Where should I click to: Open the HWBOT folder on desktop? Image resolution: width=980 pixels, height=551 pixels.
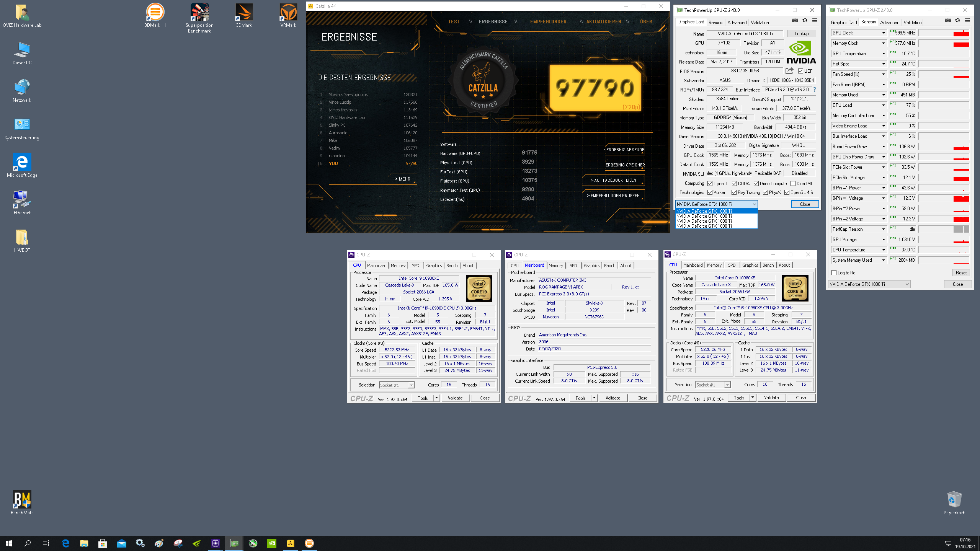pyautogui.click(x=22, y=240)
